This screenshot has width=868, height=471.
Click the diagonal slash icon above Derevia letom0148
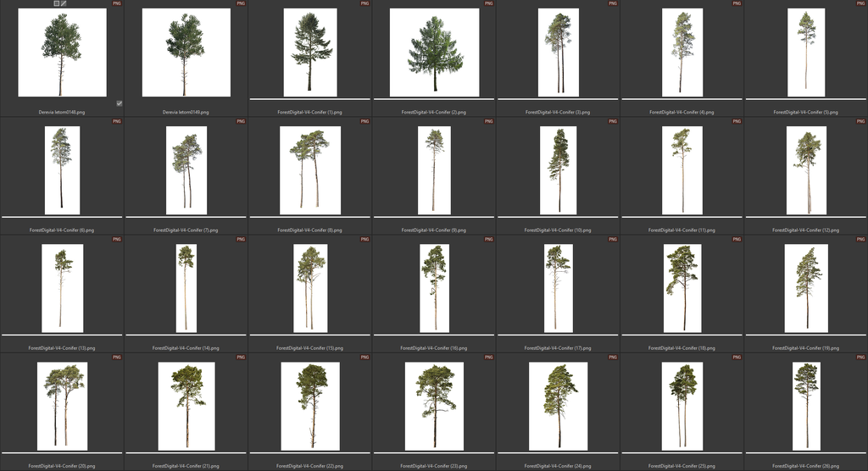64,3
